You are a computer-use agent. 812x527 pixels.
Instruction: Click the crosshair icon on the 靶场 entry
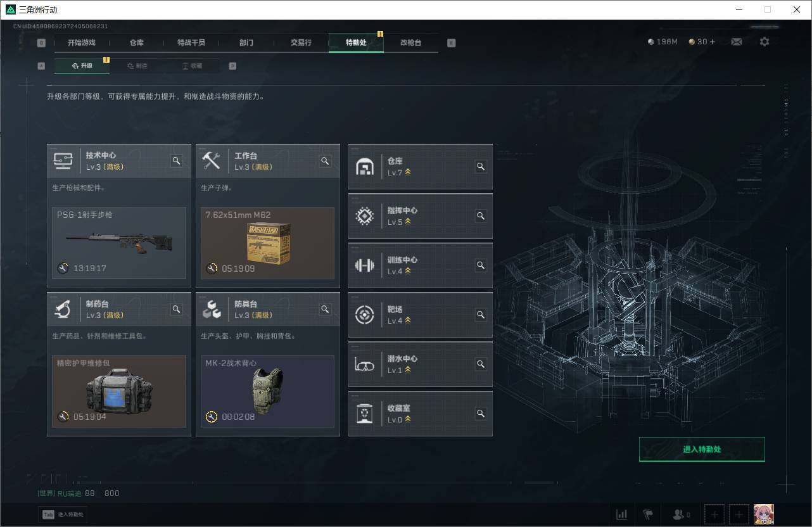pyautogui.click(x=364, y=315)
